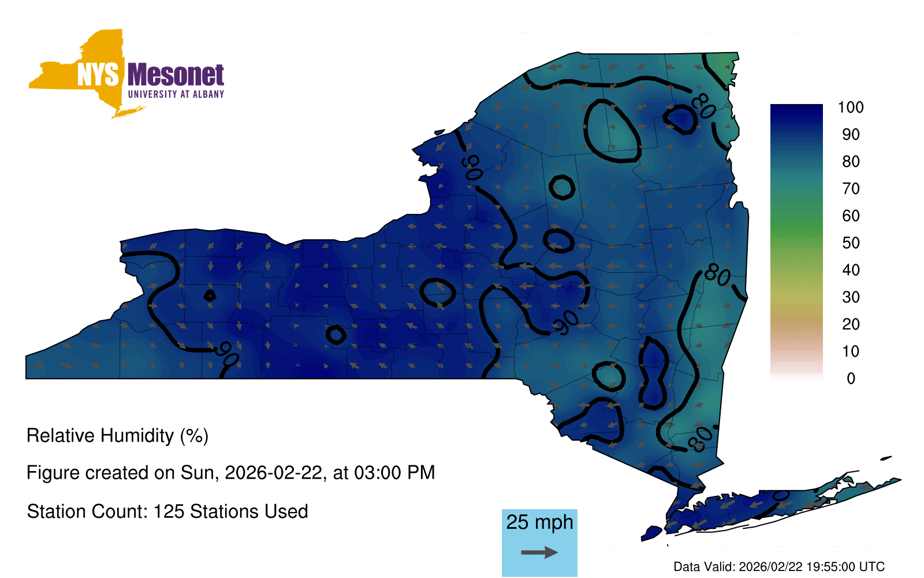Select the small island east of Long Island

(x=886, y=458)
